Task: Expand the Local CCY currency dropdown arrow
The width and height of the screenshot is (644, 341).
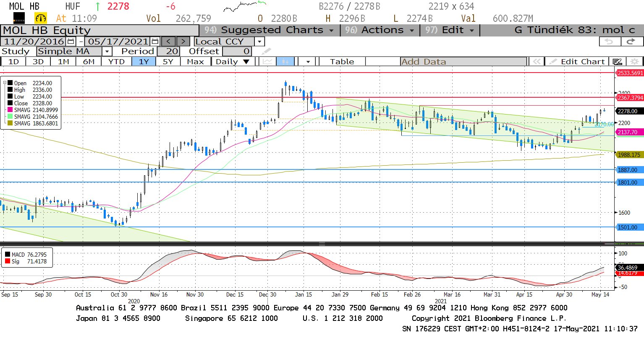Action: pyautogui.click(x=259, y=42)
